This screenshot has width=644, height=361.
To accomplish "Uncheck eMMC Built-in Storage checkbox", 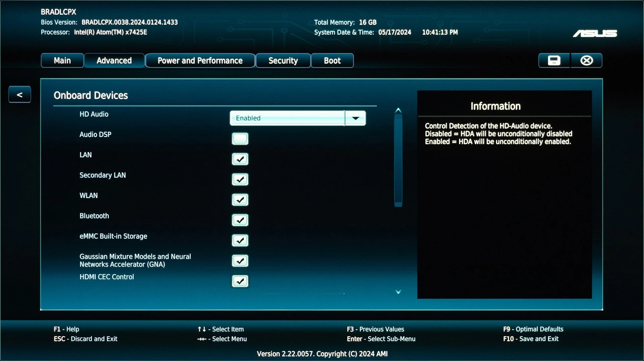I will coord(240,241).
